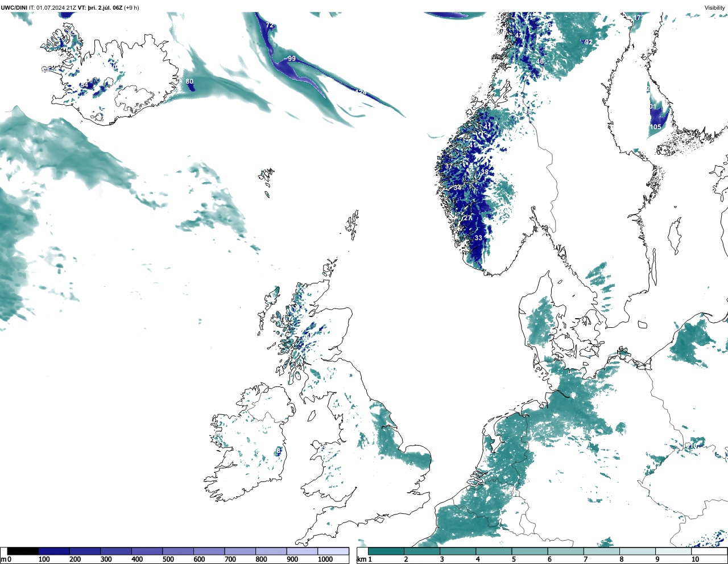Pick the 600–700 m legend swatch
Viewport: 728px width, 564px height.
[x=209, y=551]
